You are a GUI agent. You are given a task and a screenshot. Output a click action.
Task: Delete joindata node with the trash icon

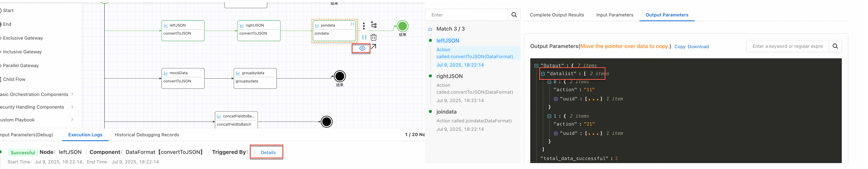(373, 37)
